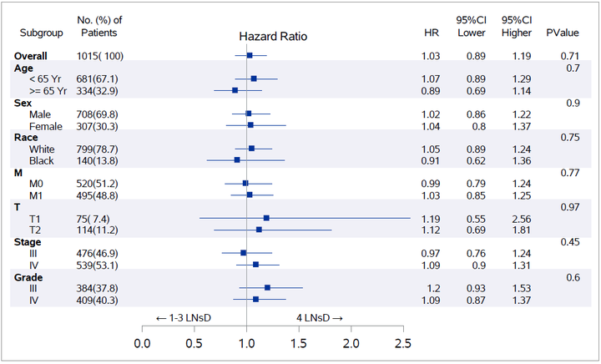The height and width of the screenshot is (364, 601).
Task: Click the 4 LNsD arrow label
Action: pos(319,318)
